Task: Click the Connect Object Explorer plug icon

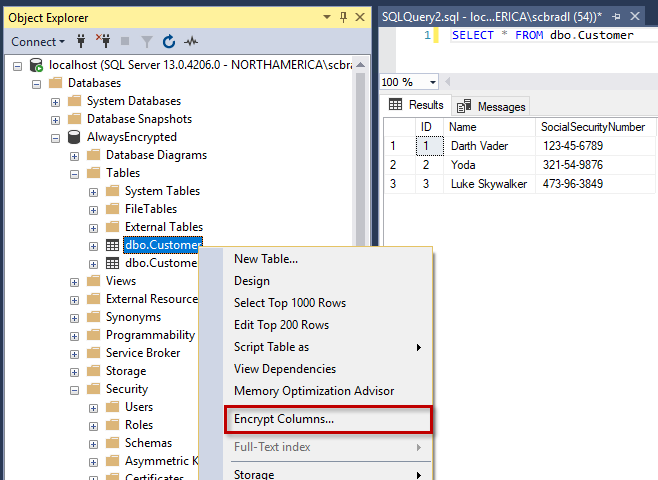Action: (x=80, y=42)
